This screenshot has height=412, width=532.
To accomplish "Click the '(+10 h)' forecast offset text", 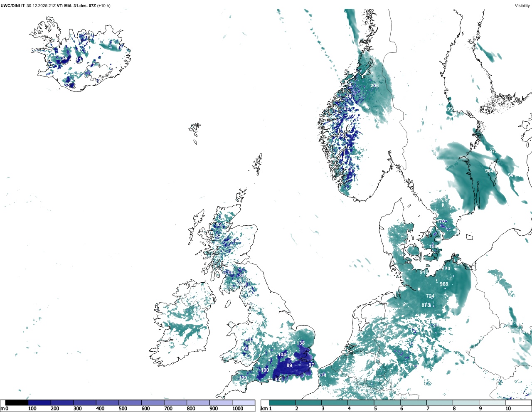I will click(x=104, y=5).
